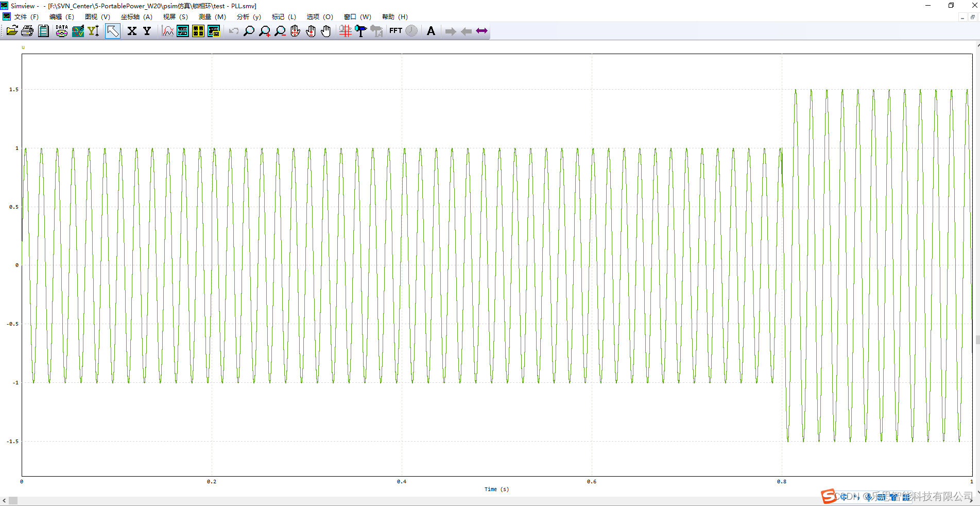Click the hand with red vertical arrows icon
The image size is (980, 506).
(311, 31)
